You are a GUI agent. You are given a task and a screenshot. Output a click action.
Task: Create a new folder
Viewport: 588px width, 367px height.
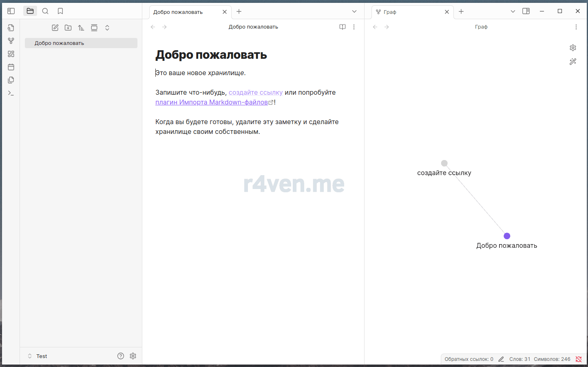point(68,28)
